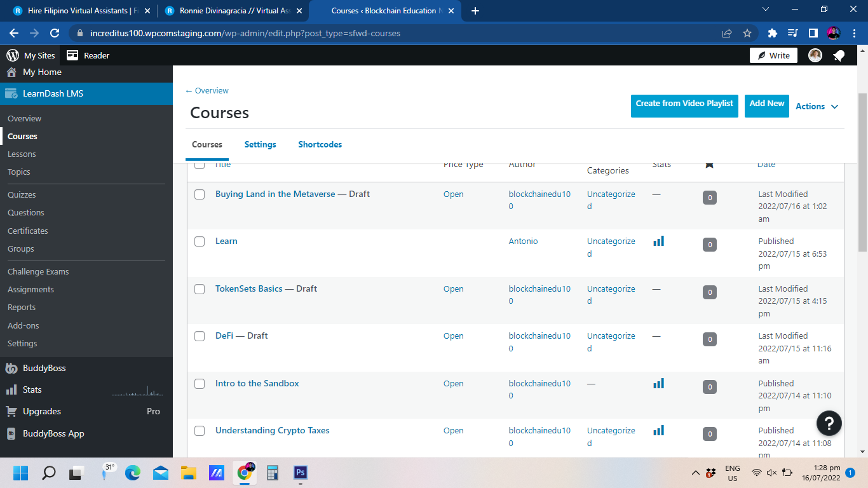
Task: Follow the ← Overview link
Action: click(x=207, y=91)
